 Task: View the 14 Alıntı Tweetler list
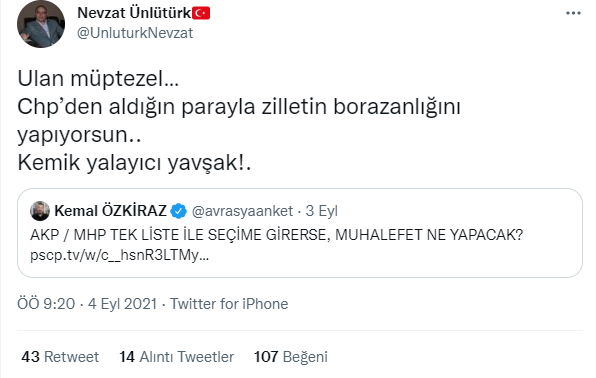click(176, 357)
